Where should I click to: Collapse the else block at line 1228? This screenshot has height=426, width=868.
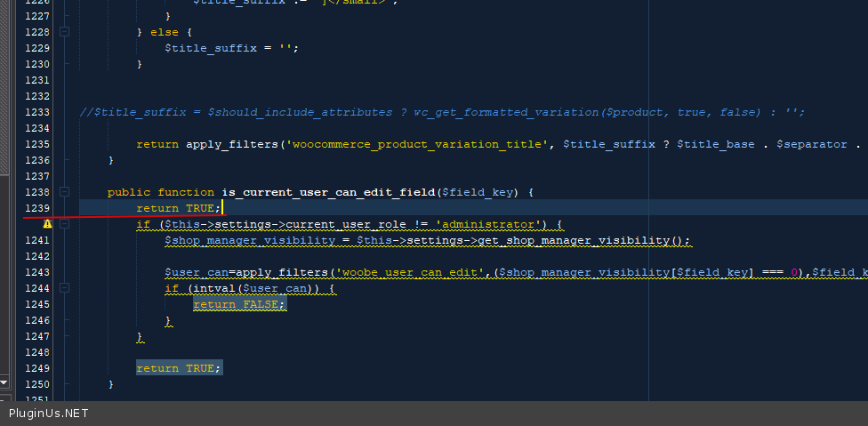pyautogui.click(x=64, y=32)
